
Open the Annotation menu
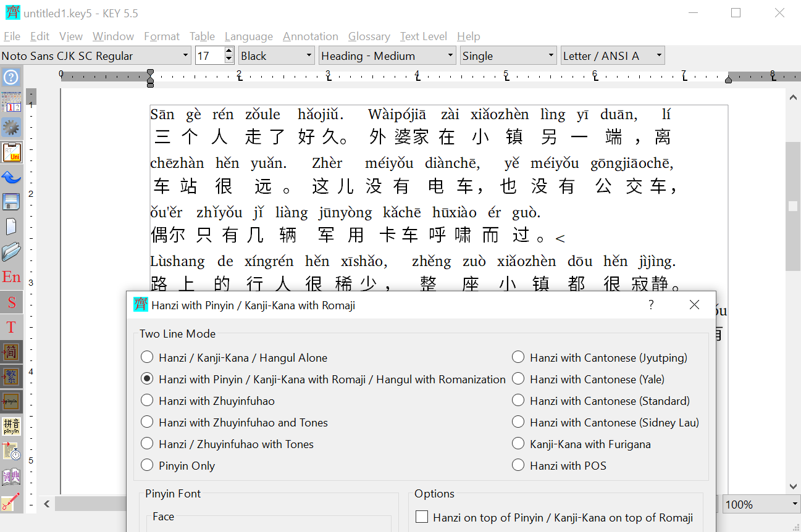[x=311, y=36]
